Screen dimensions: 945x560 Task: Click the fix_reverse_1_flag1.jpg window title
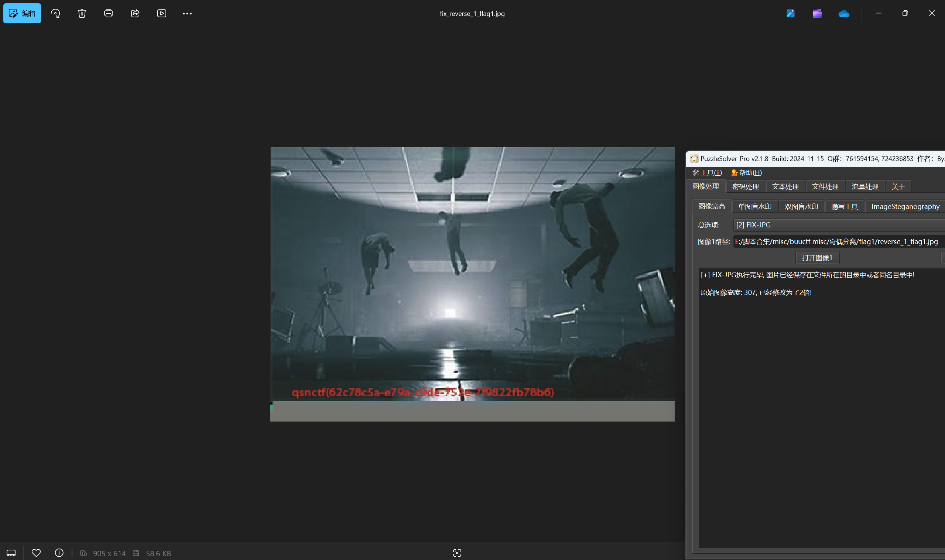(472, 14)
